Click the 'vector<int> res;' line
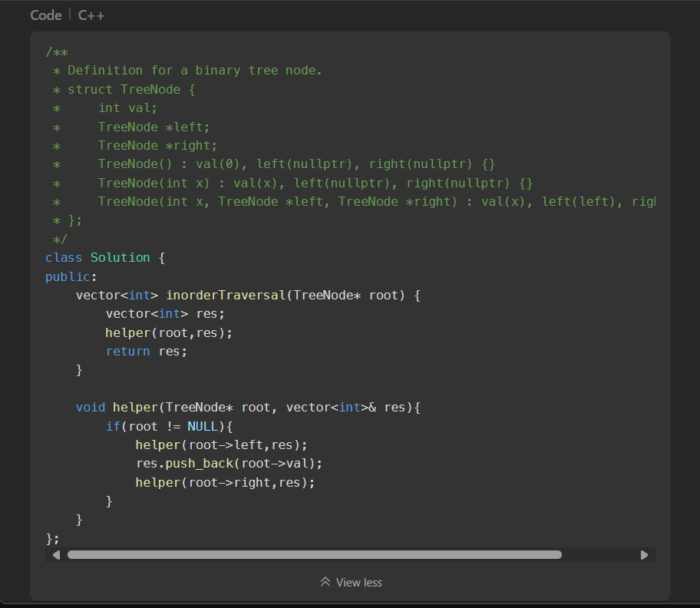 pyautogui.click(x=165, y=314)
